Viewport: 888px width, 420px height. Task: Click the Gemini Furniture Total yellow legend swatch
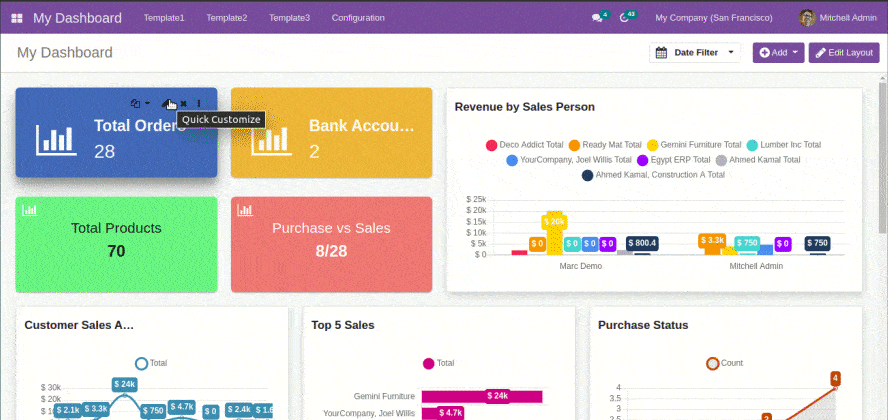(x=653, y=145)
